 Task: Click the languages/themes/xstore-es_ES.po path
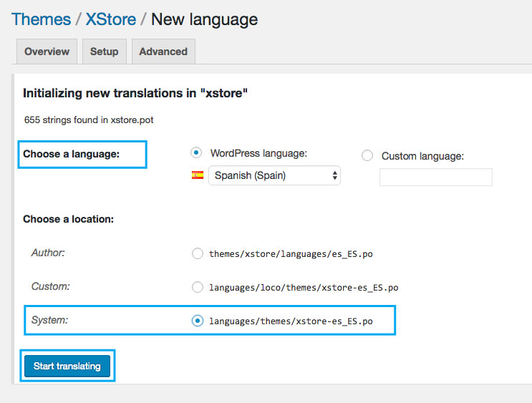click(x=291, y=321)
